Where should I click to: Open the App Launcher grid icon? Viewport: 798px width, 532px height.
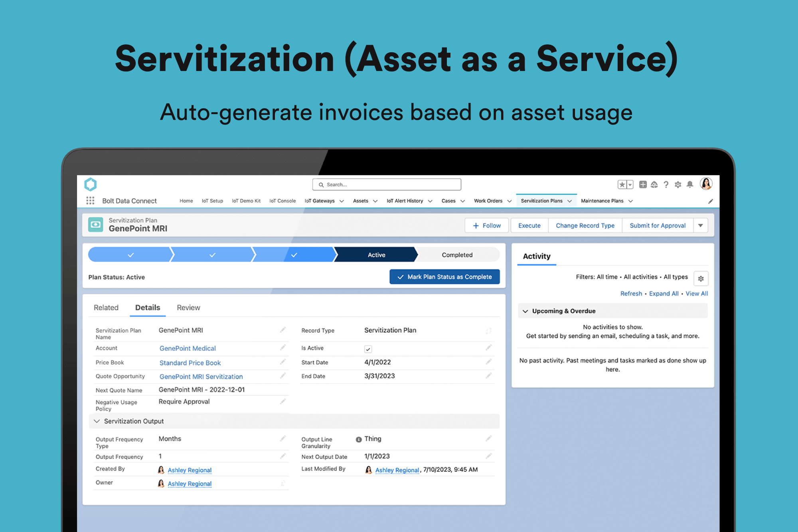(x=90, y=201)
